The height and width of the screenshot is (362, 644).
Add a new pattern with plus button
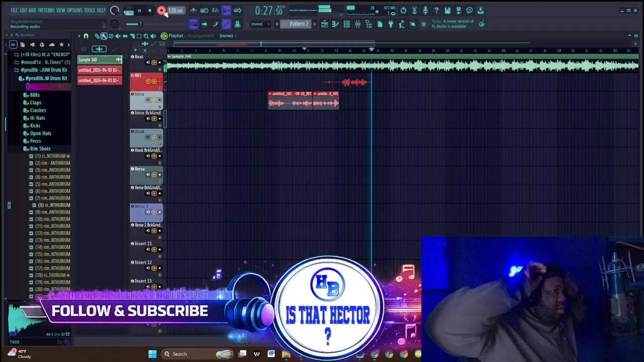(314, 24)
